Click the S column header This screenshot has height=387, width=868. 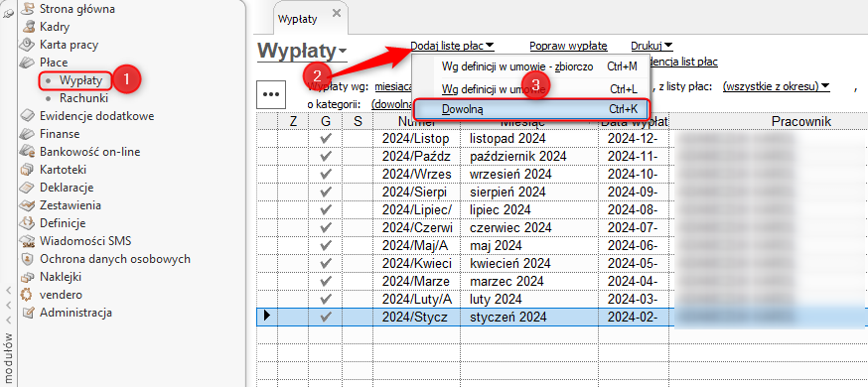click(358, 121)
